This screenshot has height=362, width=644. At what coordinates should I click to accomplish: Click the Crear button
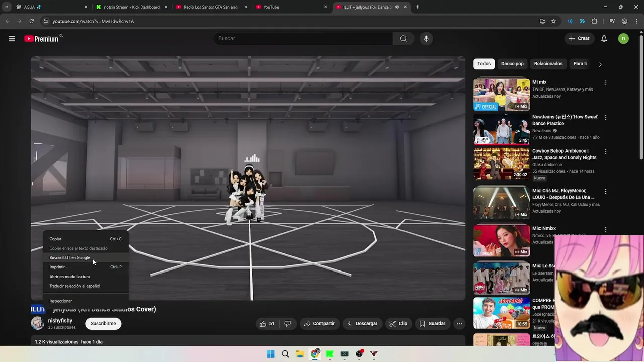(579, 39)
